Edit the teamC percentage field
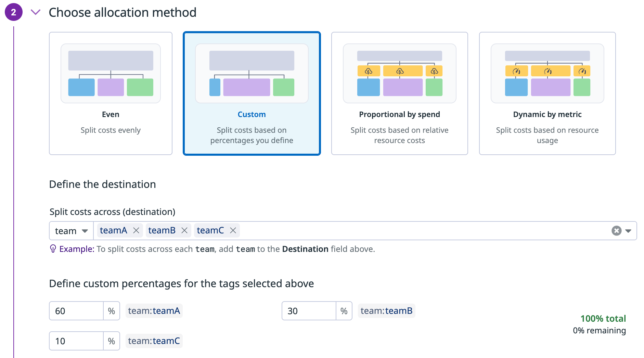Viewport: 644px width, 358px height. click(x=76, y=341)
